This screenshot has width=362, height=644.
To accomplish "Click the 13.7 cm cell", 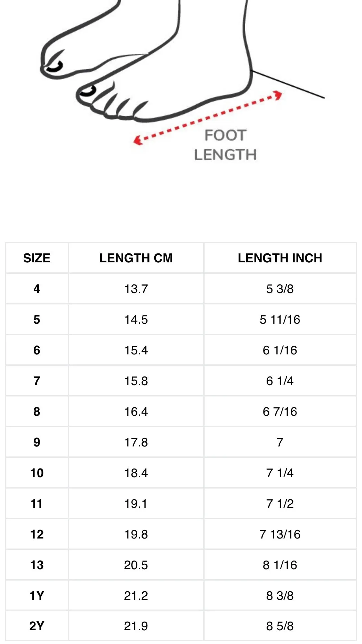I will [136, 289].
